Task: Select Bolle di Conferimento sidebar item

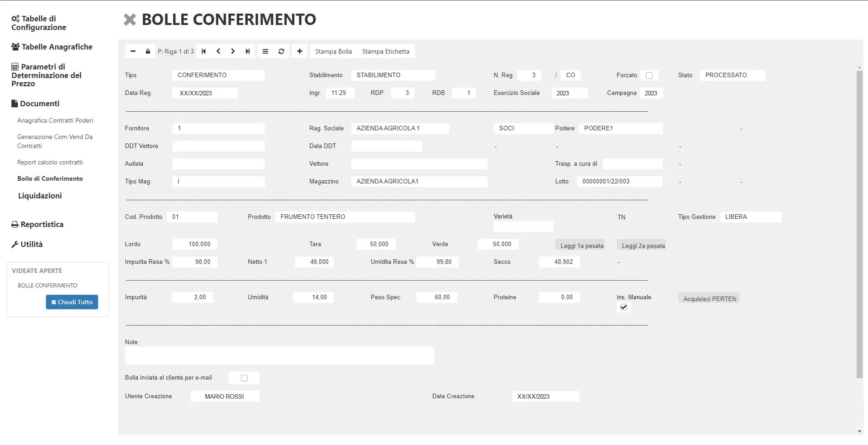Action: click(x=50, y=178)
